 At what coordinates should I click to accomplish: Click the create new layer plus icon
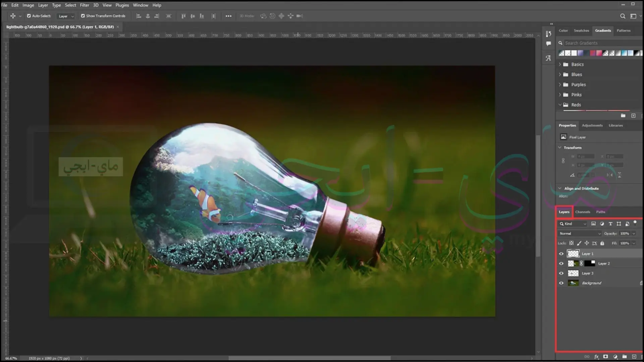[x=634, y=357]
